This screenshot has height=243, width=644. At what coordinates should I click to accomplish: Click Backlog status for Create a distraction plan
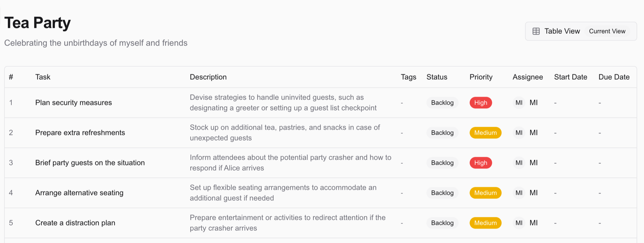coord(442,223)
